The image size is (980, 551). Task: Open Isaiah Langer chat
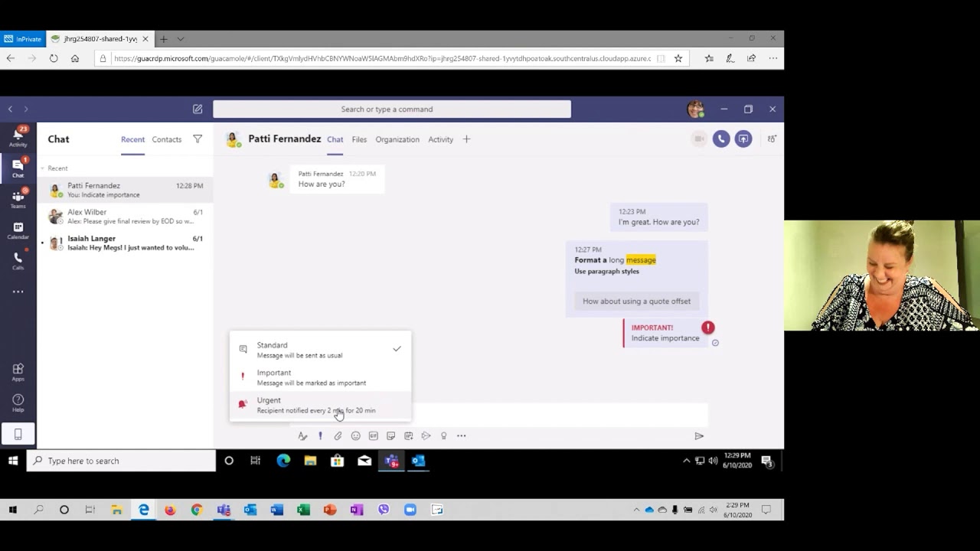(x=125, y=243)
